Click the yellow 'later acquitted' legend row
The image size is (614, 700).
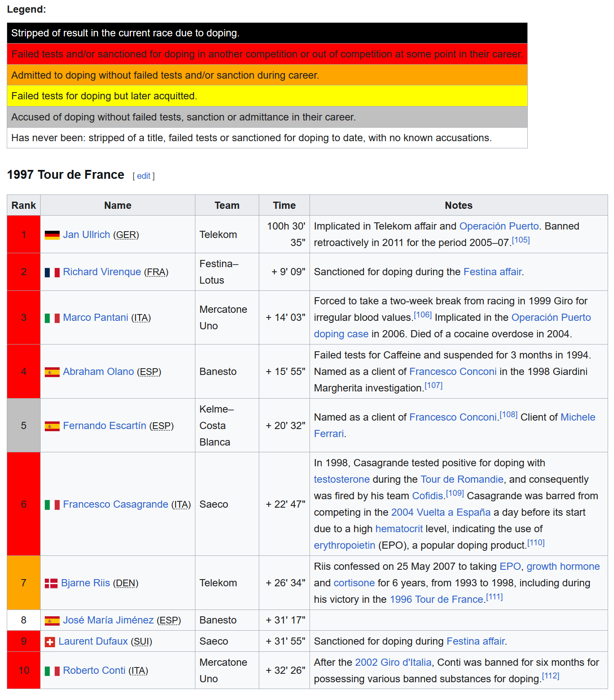[x=267, y=96]
